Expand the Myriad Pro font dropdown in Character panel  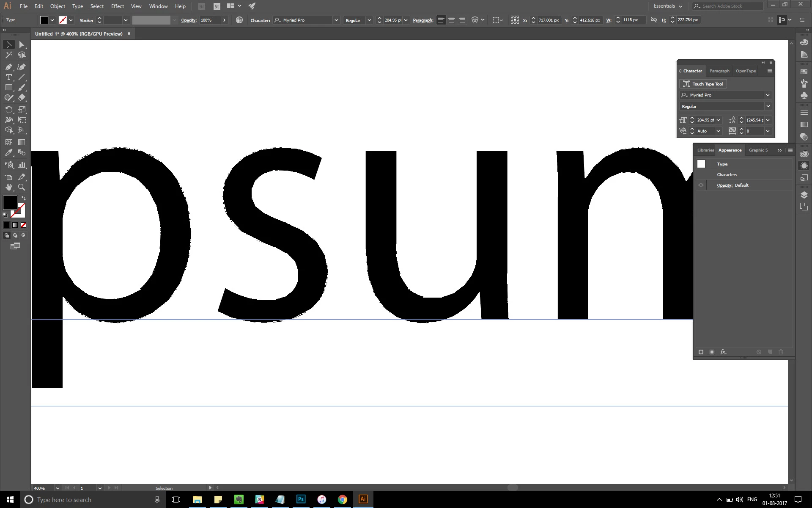(768, 95)
